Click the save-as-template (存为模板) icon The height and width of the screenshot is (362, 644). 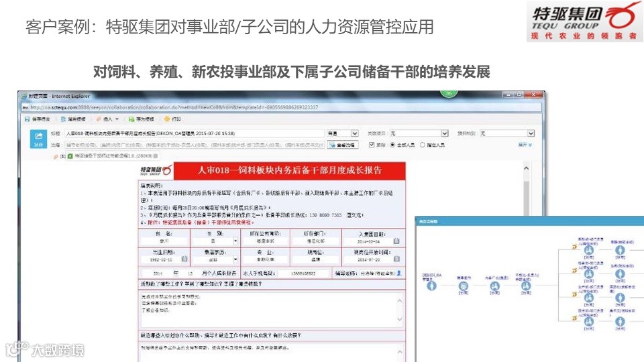[131, 119]
